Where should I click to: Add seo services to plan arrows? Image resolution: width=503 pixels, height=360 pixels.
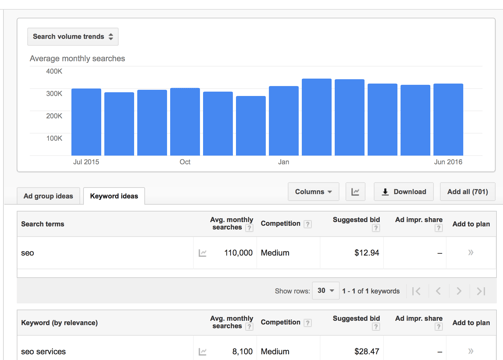coord(471,351)
